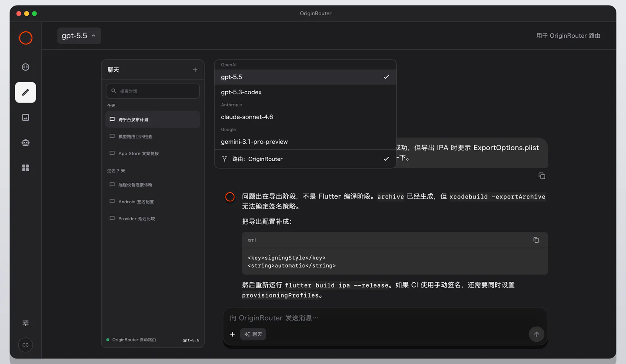The height and width of the screenshot is (364, 626).
Task: Open the robot agents sidebar icon
Action: (x=26, y=142)
